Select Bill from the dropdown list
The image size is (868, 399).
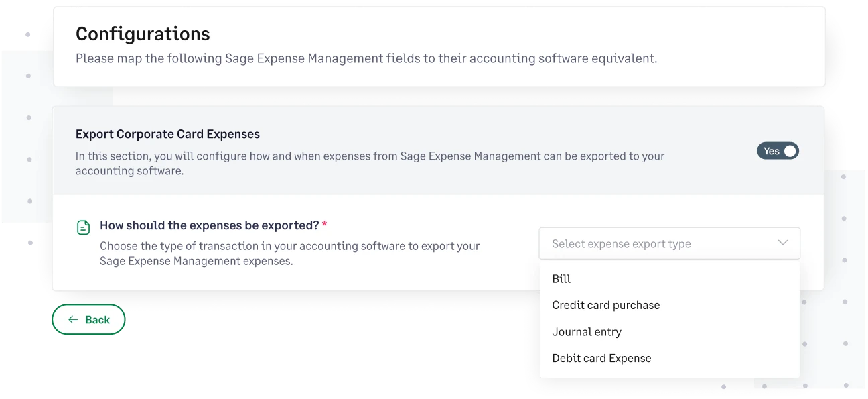tap(562, 278)
